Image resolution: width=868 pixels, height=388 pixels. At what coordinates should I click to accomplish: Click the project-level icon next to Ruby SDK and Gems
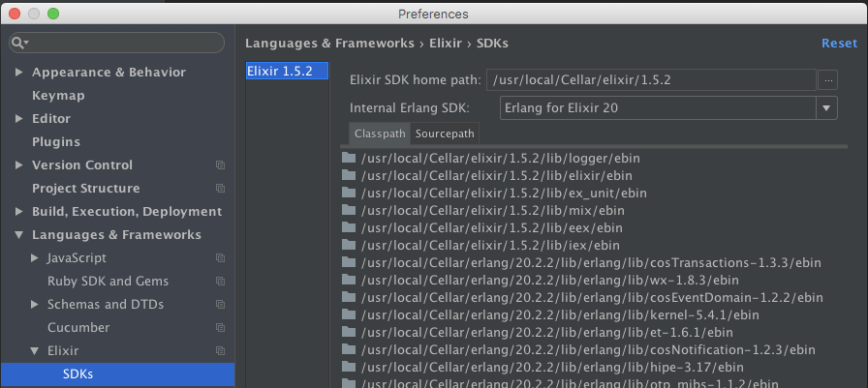[220, 282]
